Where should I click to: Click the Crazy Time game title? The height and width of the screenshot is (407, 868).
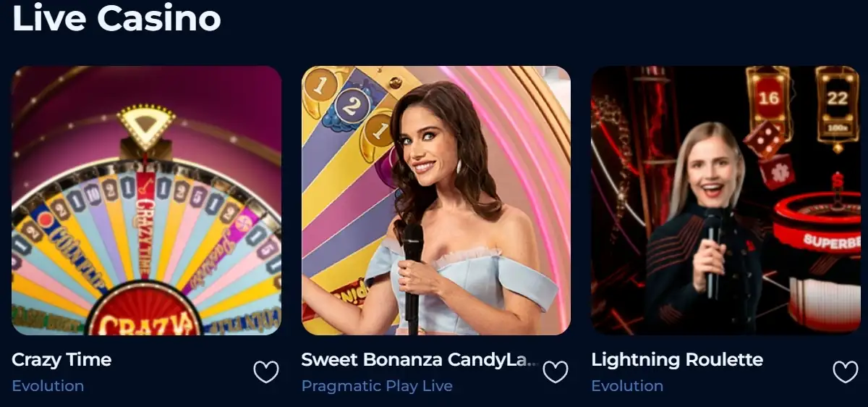pyautogui.click(x=61, y=360)
